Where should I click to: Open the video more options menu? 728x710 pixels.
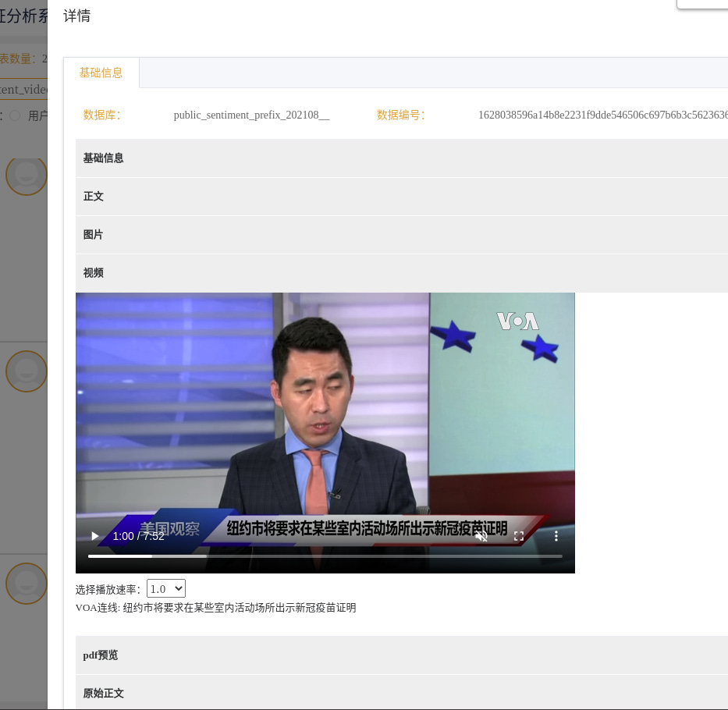tap(556, 536)
